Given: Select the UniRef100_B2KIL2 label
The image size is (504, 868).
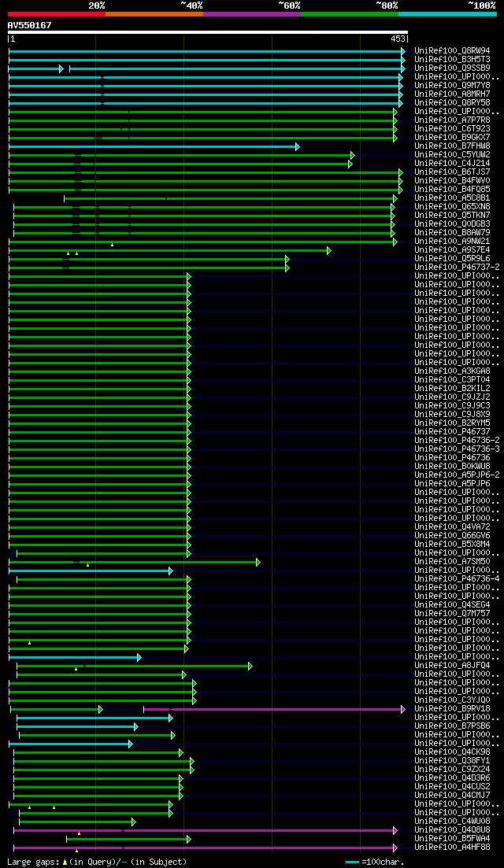Looking at the screenshot, I should pos(452,390).
